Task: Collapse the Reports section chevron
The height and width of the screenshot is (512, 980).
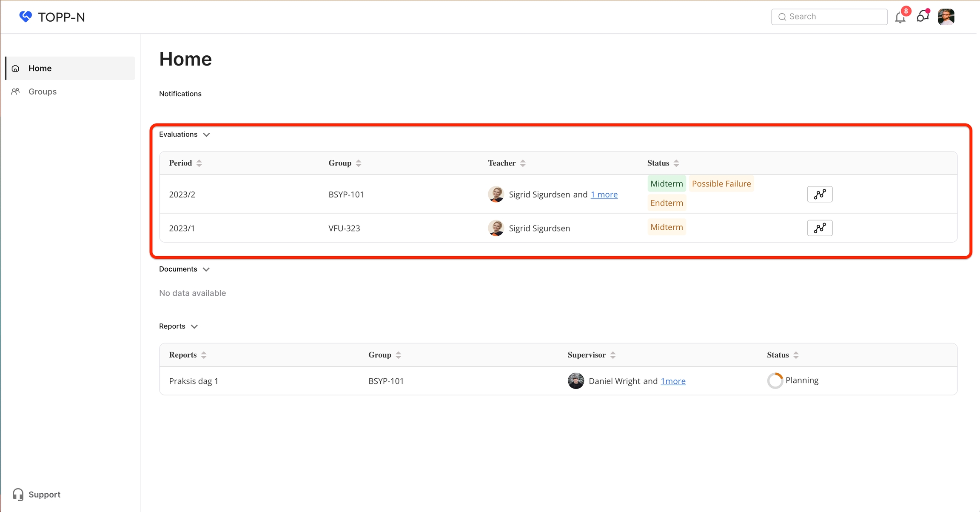Action: (194, 327)
